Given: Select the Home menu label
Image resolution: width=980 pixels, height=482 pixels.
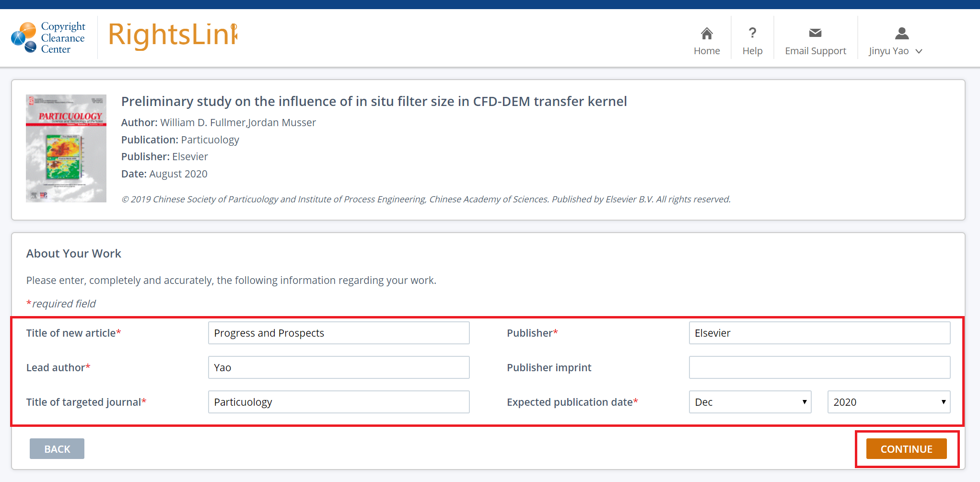Looking at the screenshot, I should point(707,51).
